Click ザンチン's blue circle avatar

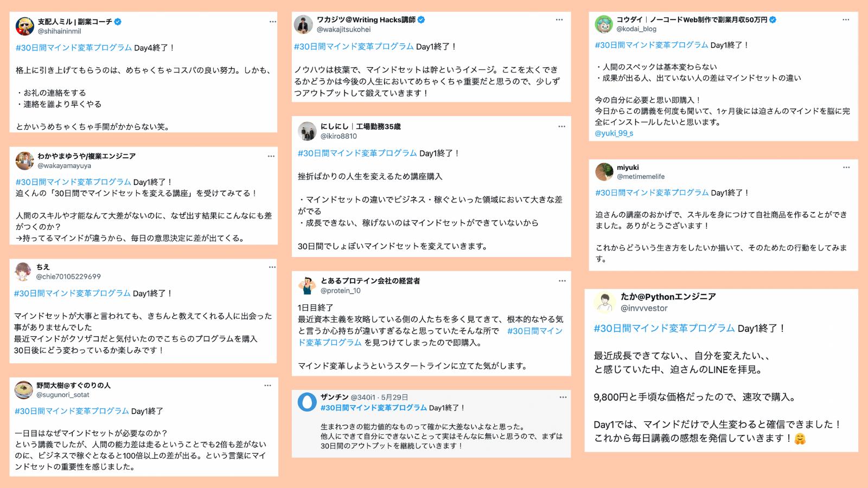tap(307, 402)
